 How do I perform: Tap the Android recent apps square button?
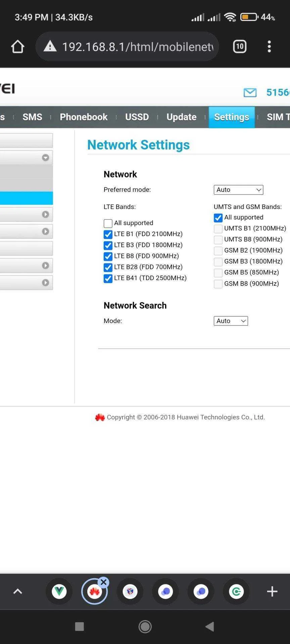point(79,627)
